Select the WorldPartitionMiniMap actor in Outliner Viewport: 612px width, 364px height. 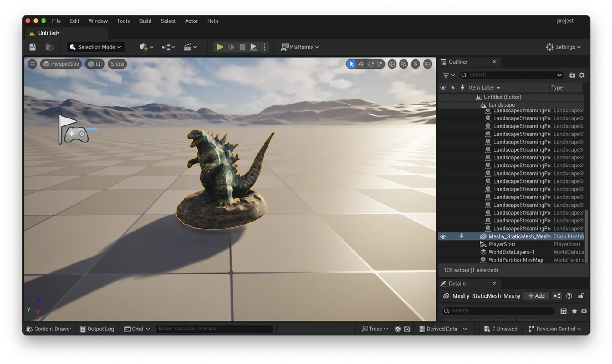click(511, 260)
